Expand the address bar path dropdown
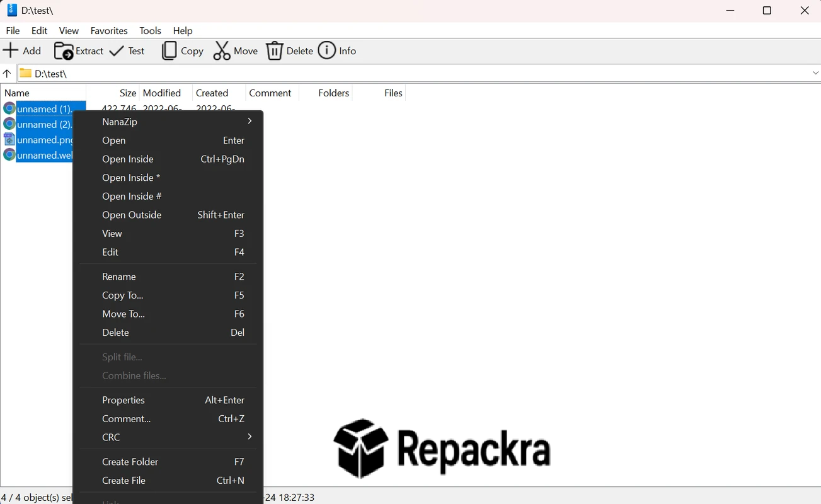This screenshot has width=821, height=504. pyautogui.click(x=815, y=73)
